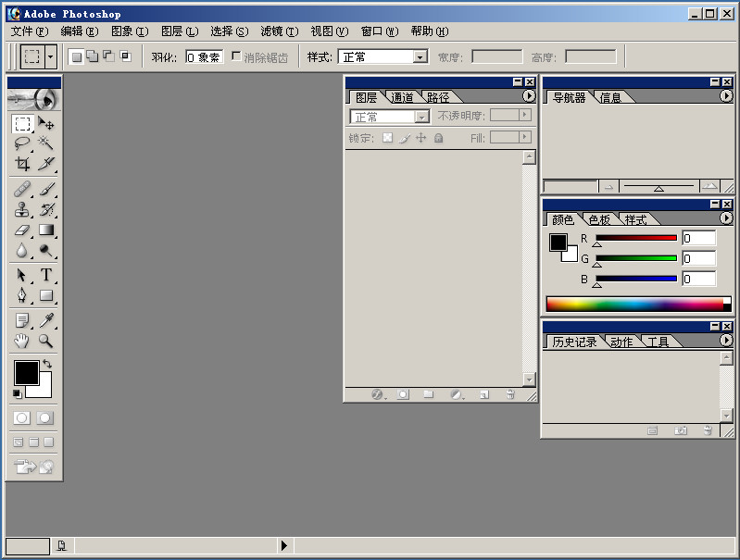This screenshot has width=740, height=560.
Task: Choose New selection mode in options bar
Action: (77, 57)
